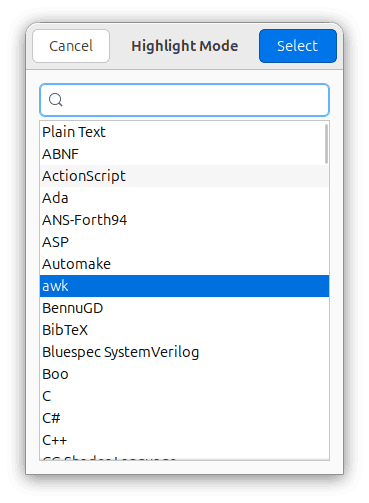Screen dimensions: 369x503
Task: Select ABNF from the list
Action: 184,154
